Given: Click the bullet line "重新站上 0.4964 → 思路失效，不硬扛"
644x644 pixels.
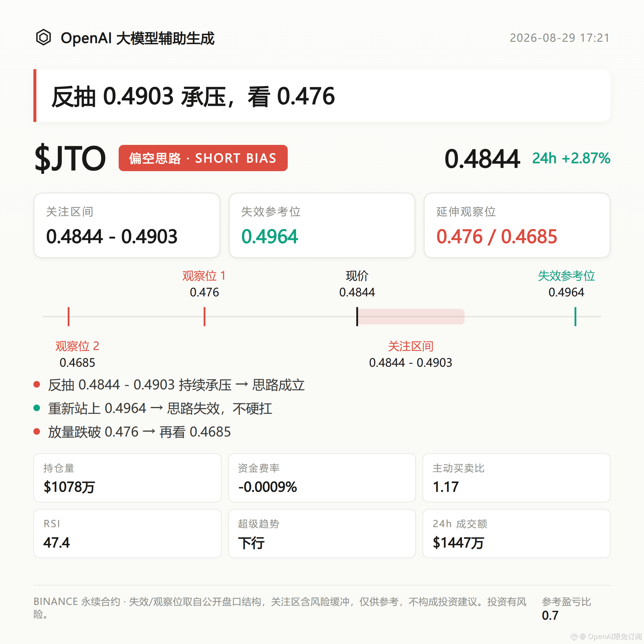Looking at the screenshot, I should [160, 408].
